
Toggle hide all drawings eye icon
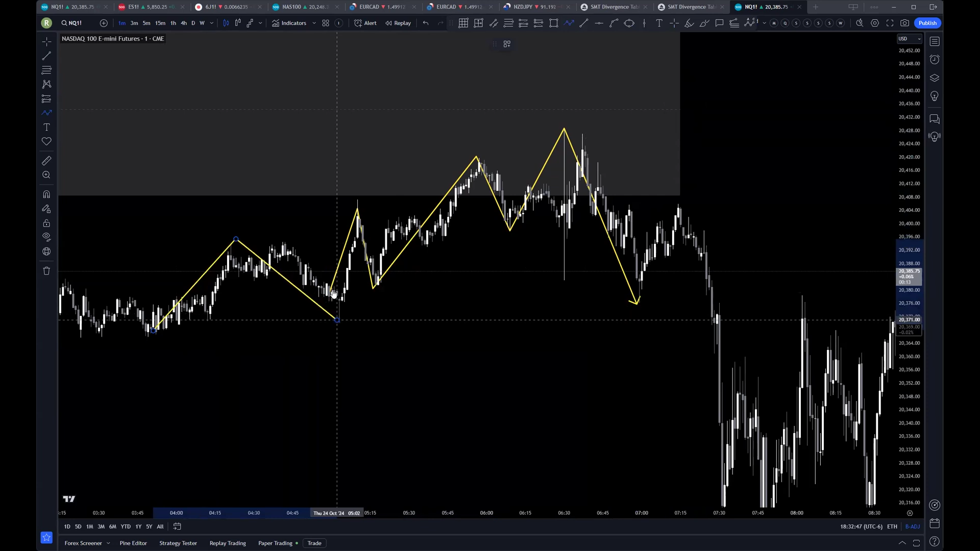click(46, 237)
